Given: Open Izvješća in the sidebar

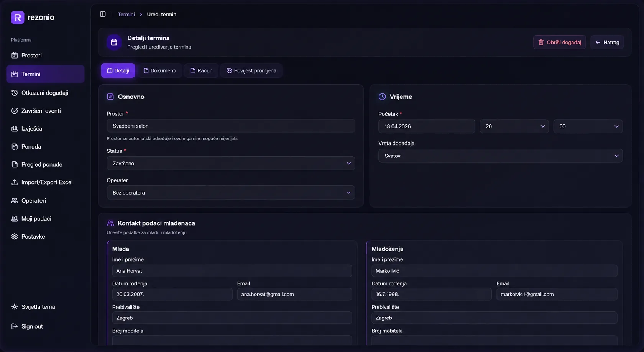Looking at the screenshot, I should pos(45,129).
